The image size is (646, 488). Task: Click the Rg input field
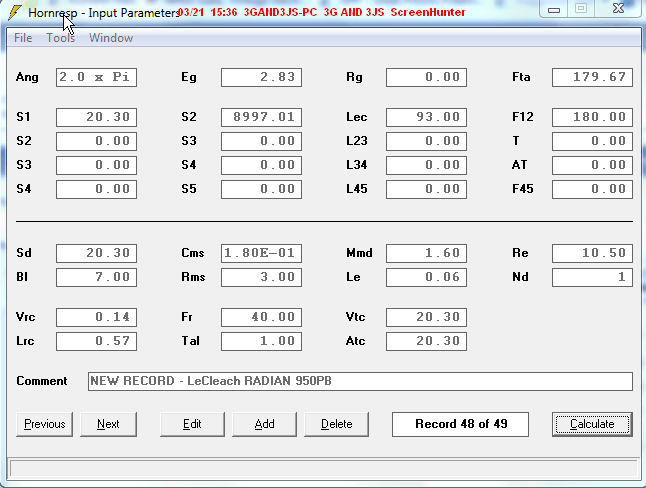[426, 77]
